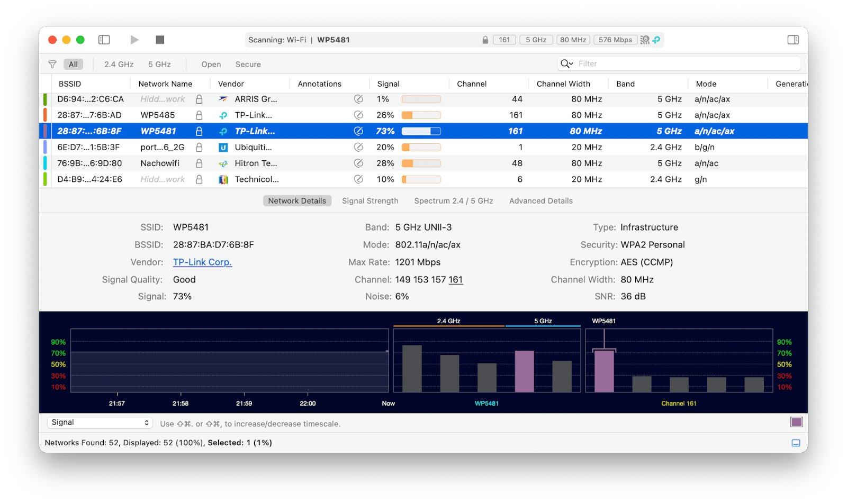The width and height of the screenshot is (847, 504).
Task: Click the purple WP5481 bar in the channel chart
Action: pos(604,371)
